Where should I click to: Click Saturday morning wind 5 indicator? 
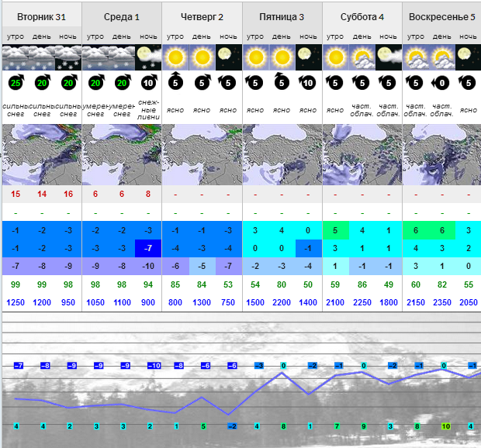334,82
